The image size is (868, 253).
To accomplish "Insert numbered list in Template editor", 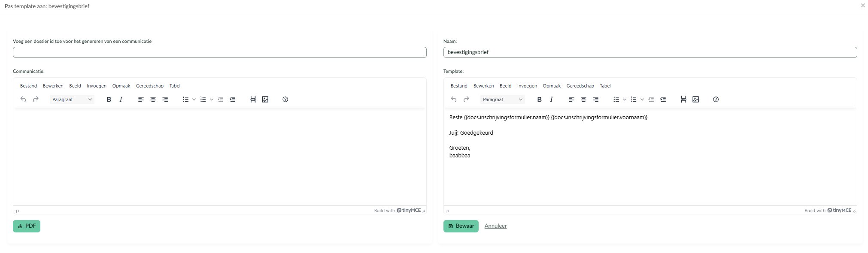I will 634,99.
